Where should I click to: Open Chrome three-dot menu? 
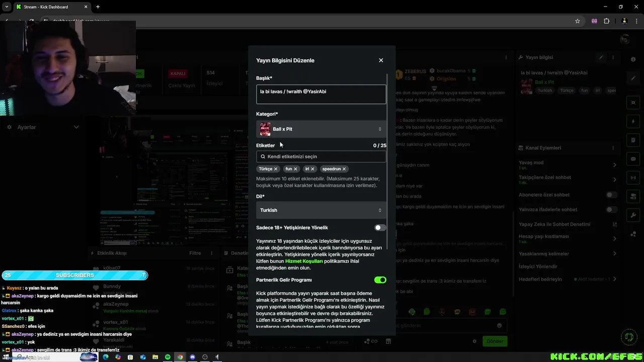tap(636, 21)
